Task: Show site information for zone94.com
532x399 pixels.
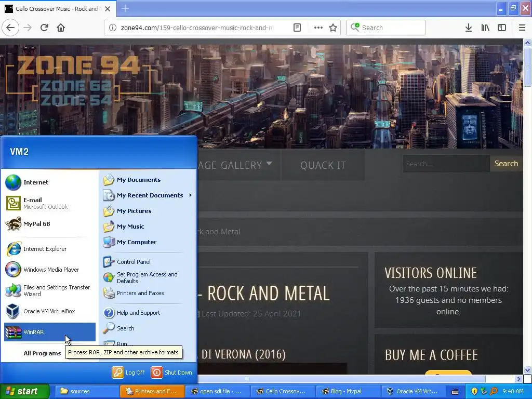Action: [x=112, y=28]
